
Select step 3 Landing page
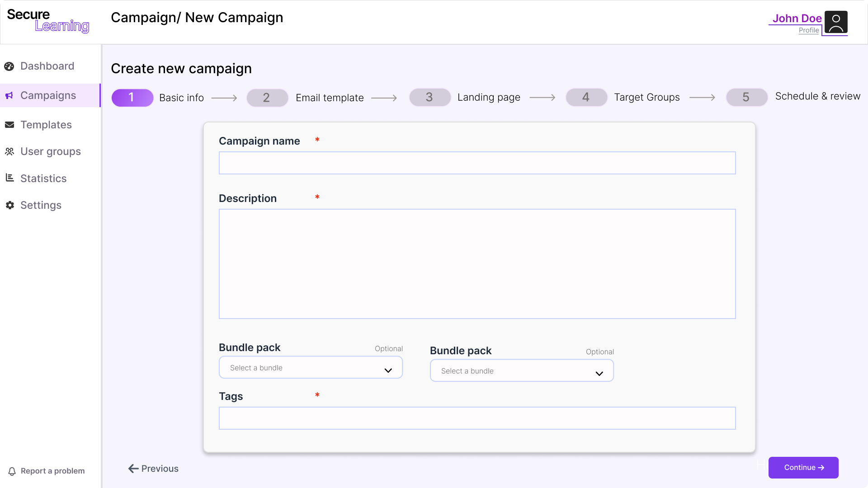point(430,98)
